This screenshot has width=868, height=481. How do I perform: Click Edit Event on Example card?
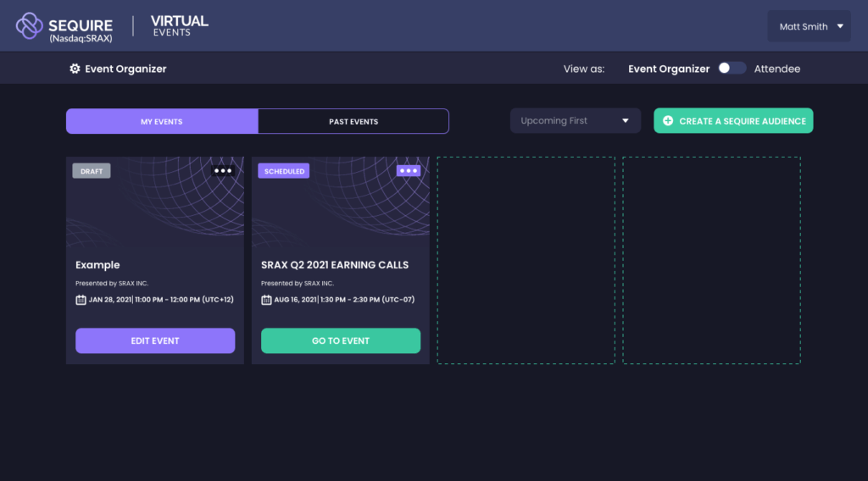(155, 340)
